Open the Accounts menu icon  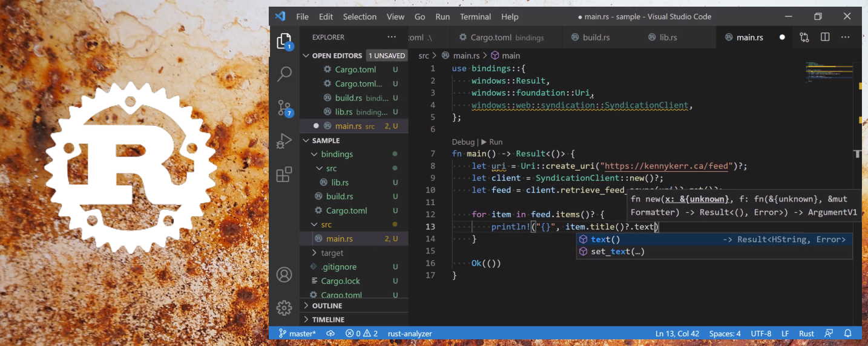[x=284, y=275]
